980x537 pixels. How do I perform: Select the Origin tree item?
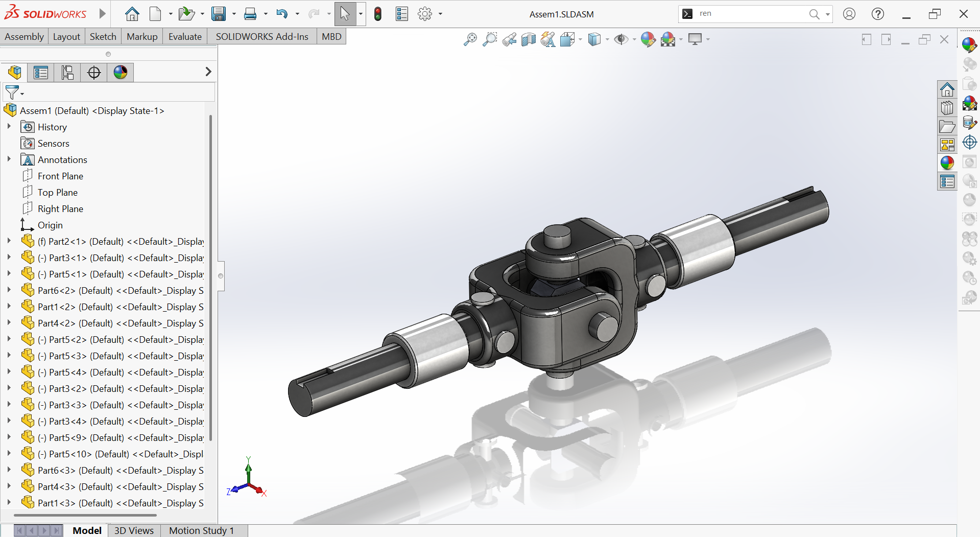coord(50,225)
